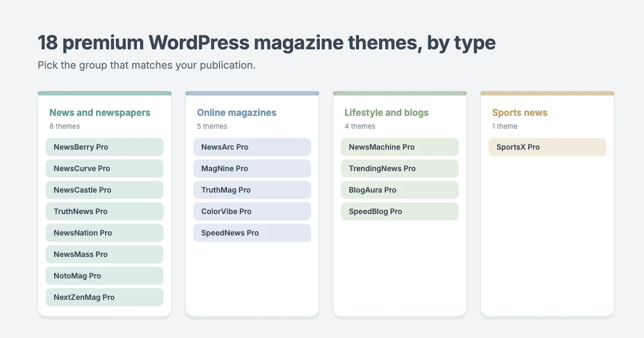
Task: Select the NewsBerry Pro theme
Action: tap(105, 147)
